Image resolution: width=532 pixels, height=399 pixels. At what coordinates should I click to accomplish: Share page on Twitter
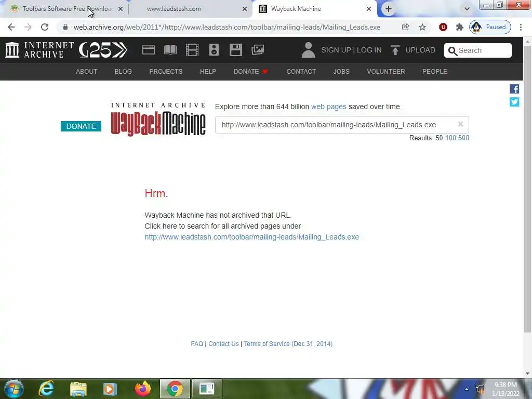pyautogui.click(x=514, y=102)
